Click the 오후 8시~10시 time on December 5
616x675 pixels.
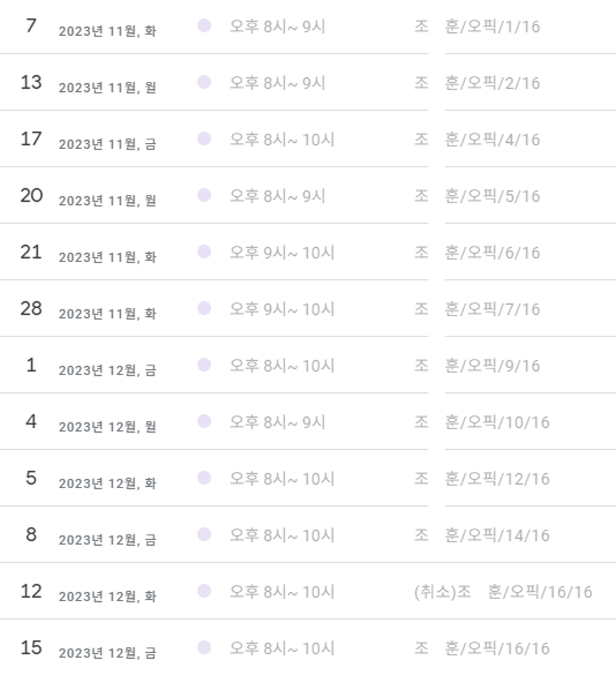(282, 478)
